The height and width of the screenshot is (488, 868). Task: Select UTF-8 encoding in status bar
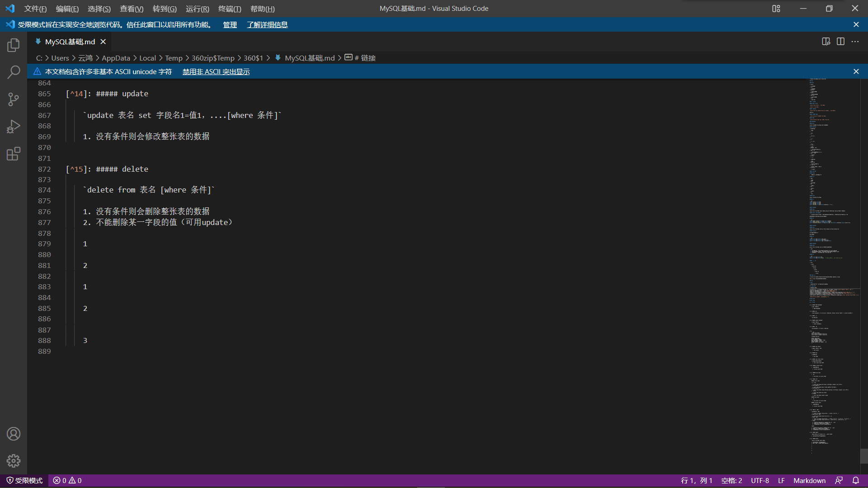tap(759, 480)
